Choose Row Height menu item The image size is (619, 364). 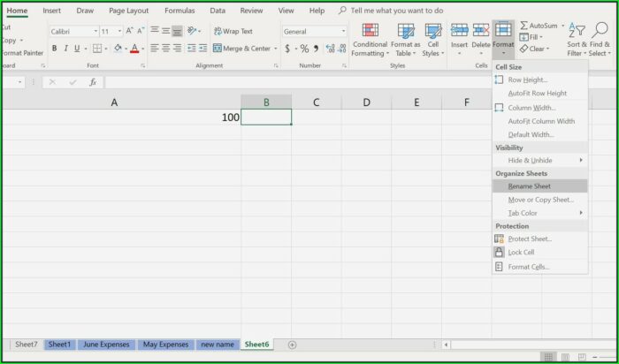(x=540, y=80)
